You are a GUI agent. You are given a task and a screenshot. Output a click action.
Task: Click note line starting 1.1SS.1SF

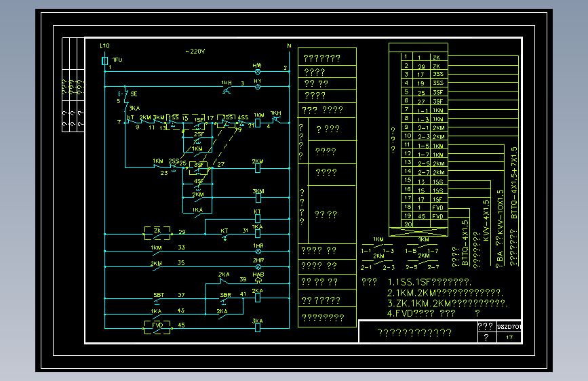[x=429, y=282]
